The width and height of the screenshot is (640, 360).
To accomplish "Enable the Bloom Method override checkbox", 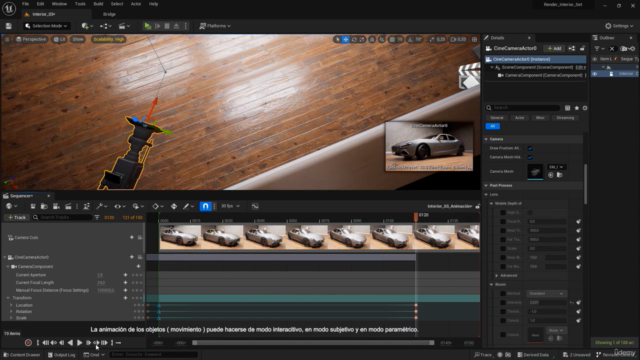I will coord(503,293).
